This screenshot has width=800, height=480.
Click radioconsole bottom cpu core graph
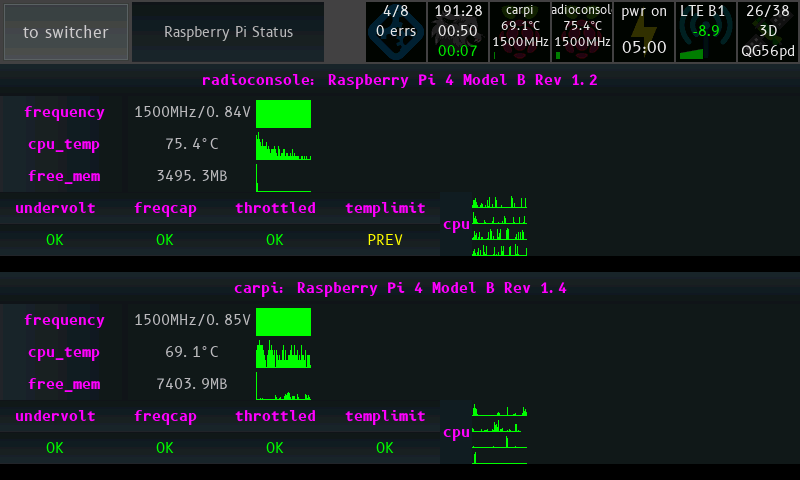click(499, 250)
